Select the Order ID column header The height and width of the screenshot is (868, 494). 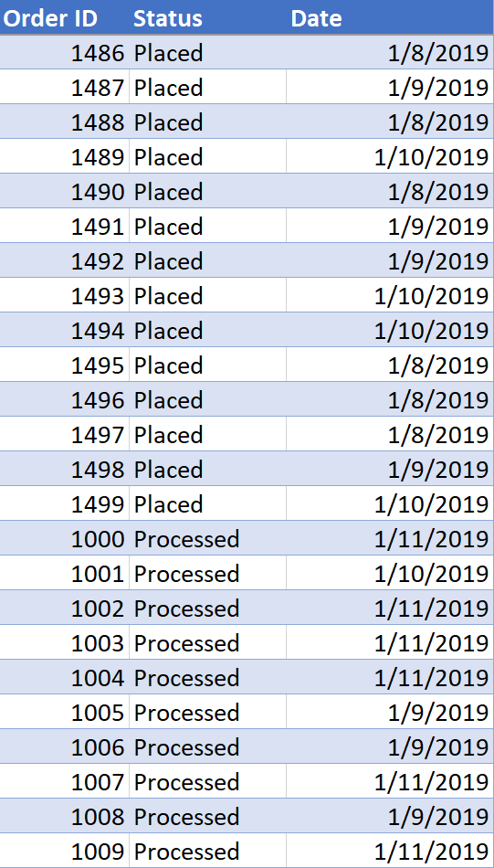[65, 17]
